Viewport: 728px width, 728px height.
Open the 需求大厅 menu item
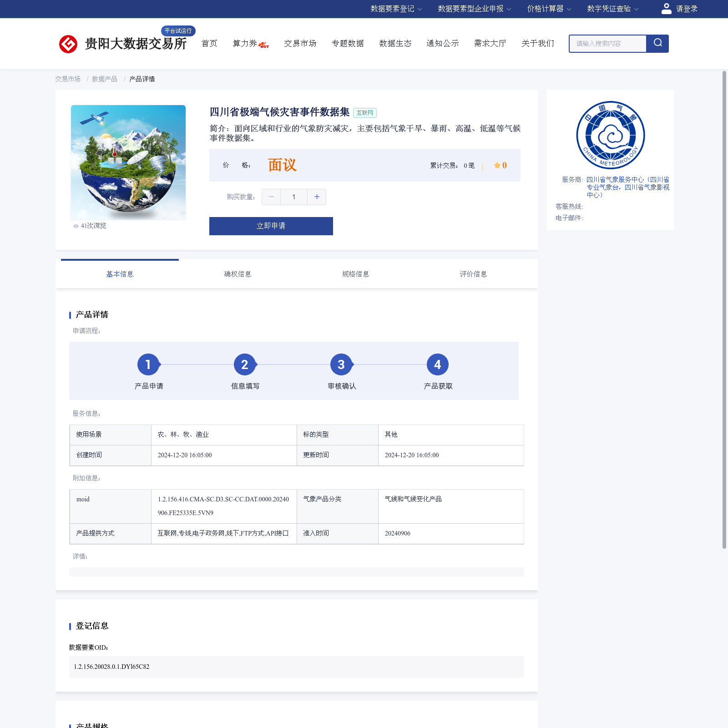(x=490, y=43)
